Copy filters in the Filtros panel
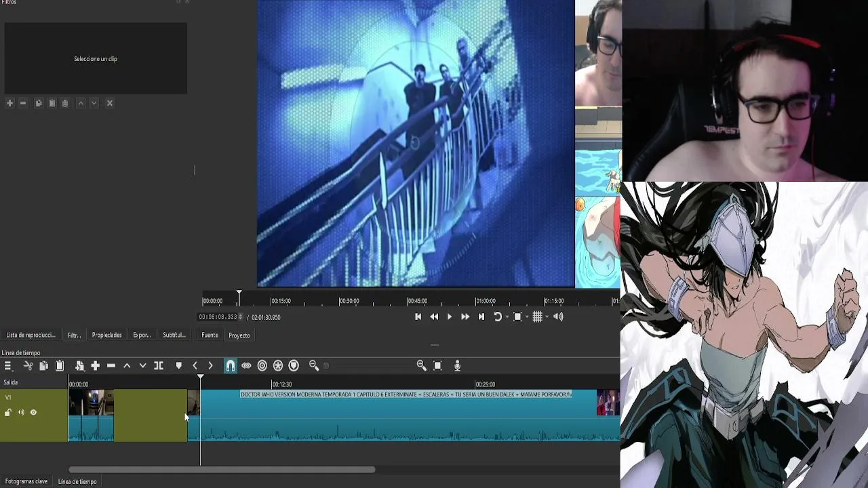The height and width of the screenshot is (488, 868). pos(39,103)
